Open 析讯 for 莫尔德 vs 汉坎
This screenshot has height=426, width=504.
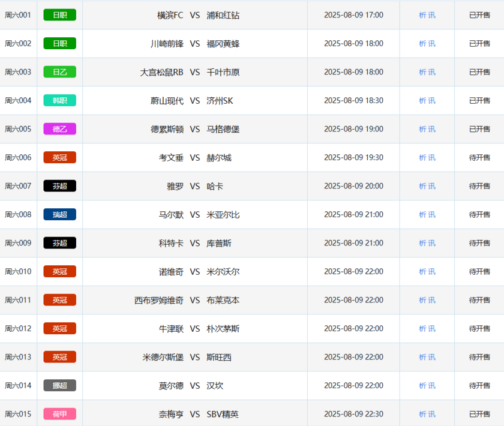pos(427,386)
